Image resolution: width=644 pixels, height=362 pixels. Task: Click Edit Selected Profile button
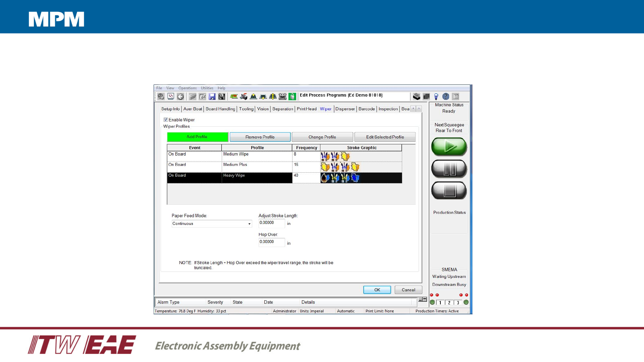pyautogui.click(x=385, y=137)
